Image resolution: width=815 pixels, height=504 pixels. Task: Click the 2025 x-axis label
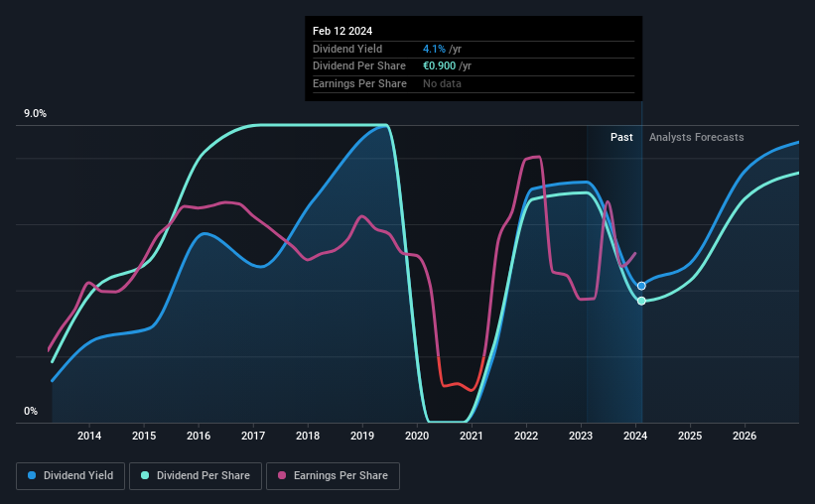coord(690,436)
